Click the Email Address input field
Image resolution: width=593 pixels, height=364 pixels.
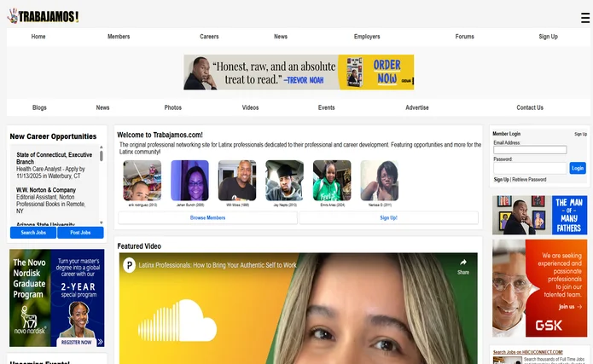530,150
